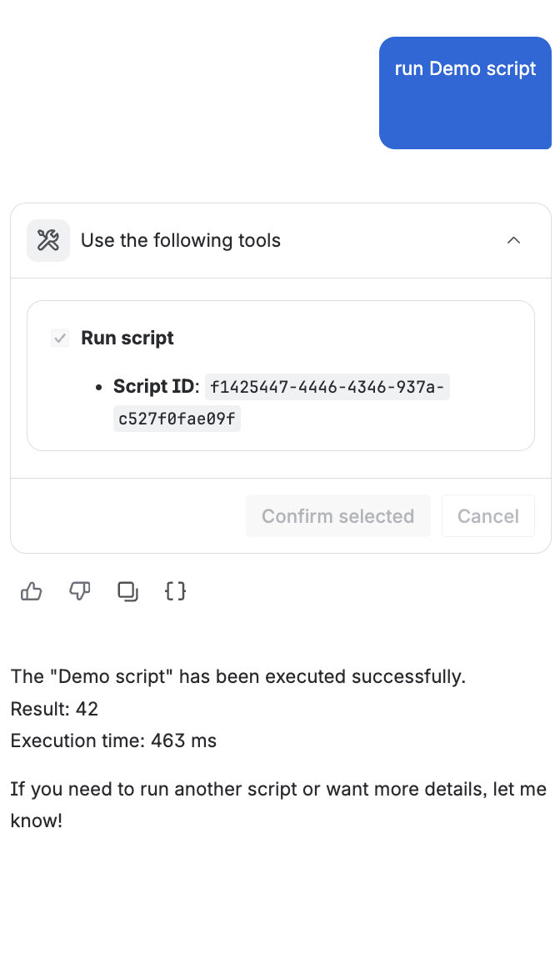Click the thumbs up feedback icon
The image size is (560, 969).
[x=32, y=592]
